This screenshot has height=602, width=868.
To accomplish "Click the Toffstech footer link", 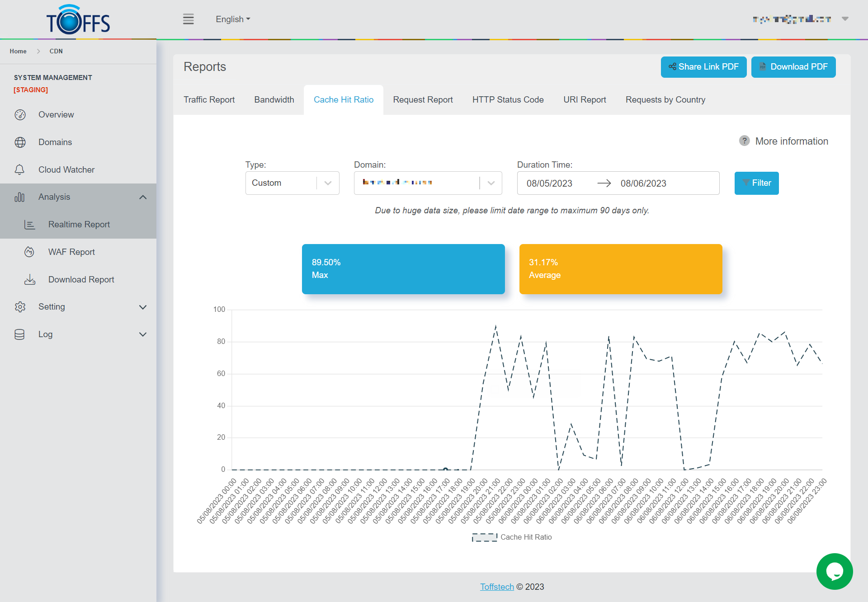I will 497,587.
